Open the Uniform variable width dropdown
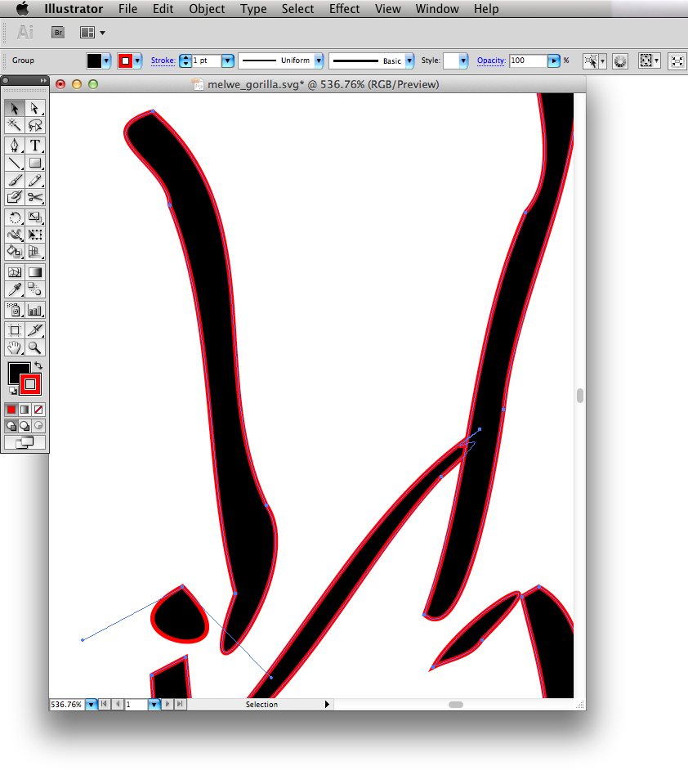The width and height of the screenshot is (688, 784). click(x=318, y=60)
